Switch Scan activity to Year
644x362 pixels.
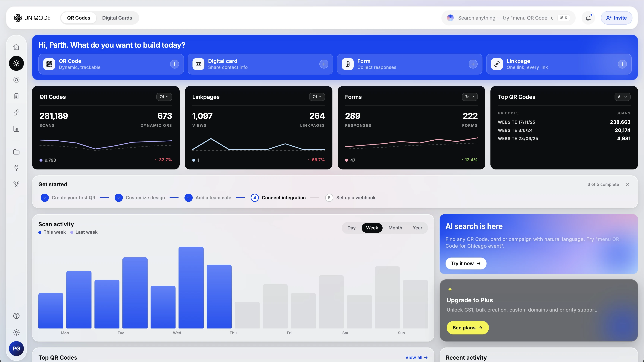tap(417, 228)
